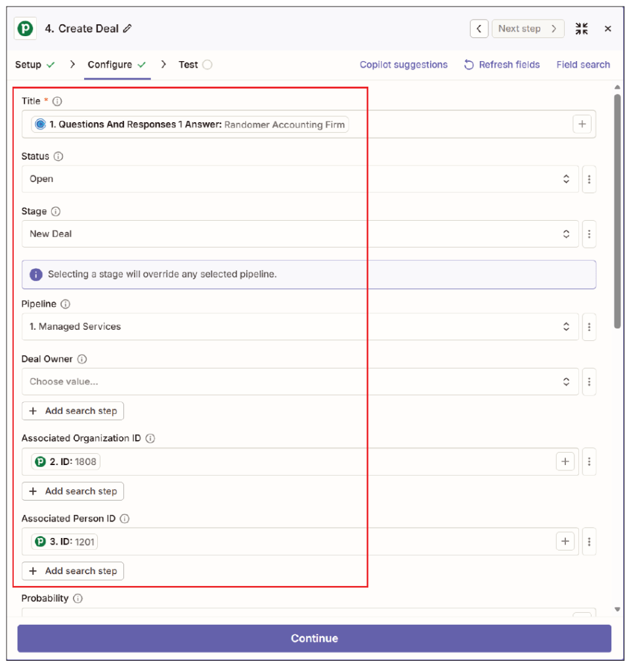Show Associated Person ID info icon
The image size is (627, 672).
[x=125, y=518]
